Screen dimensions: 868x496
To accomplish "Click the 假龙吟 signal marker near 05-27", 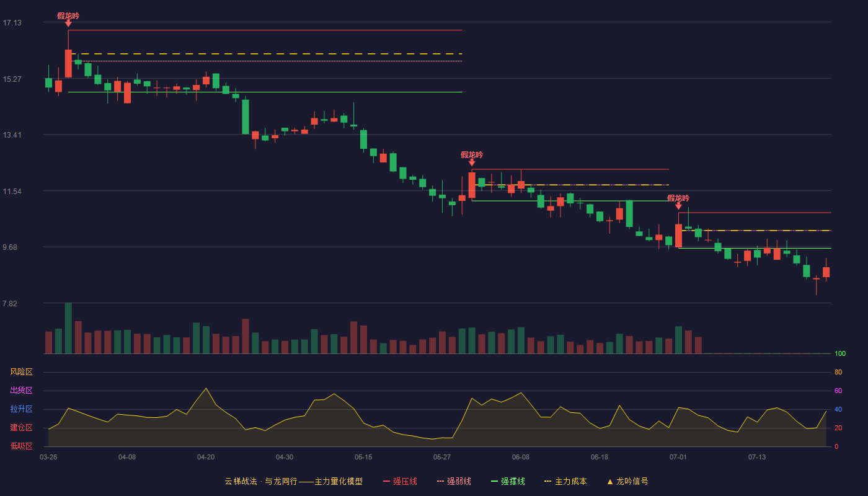I will coord(472,162).
